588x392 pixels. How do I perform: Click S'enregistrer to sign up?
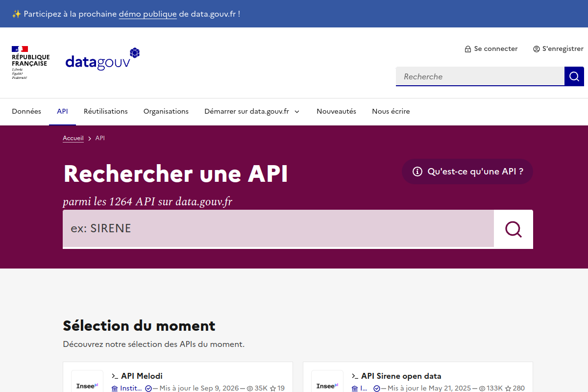(558, 49)
